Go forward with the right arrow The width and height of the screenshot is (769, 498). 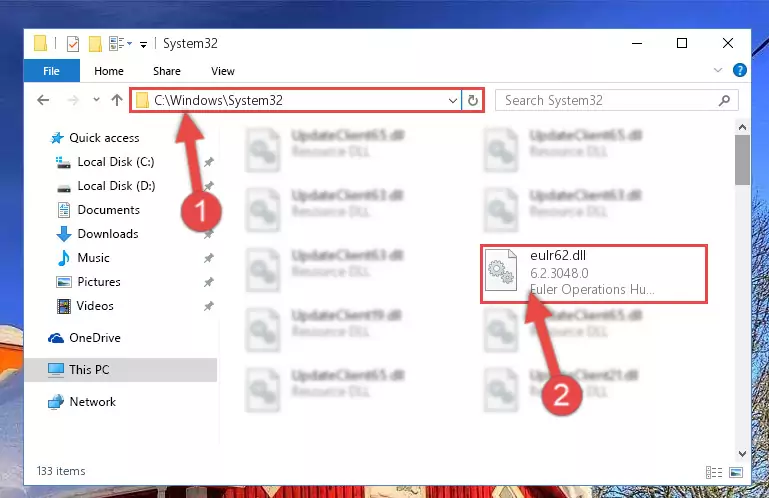(73, 101)
